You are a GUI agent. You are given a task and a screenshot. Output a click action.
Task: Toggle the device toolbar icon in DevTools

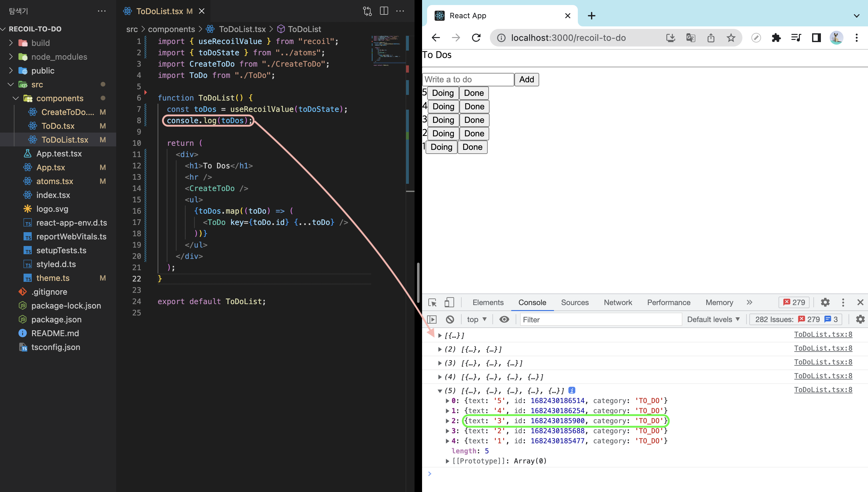(x=449, y=303)
